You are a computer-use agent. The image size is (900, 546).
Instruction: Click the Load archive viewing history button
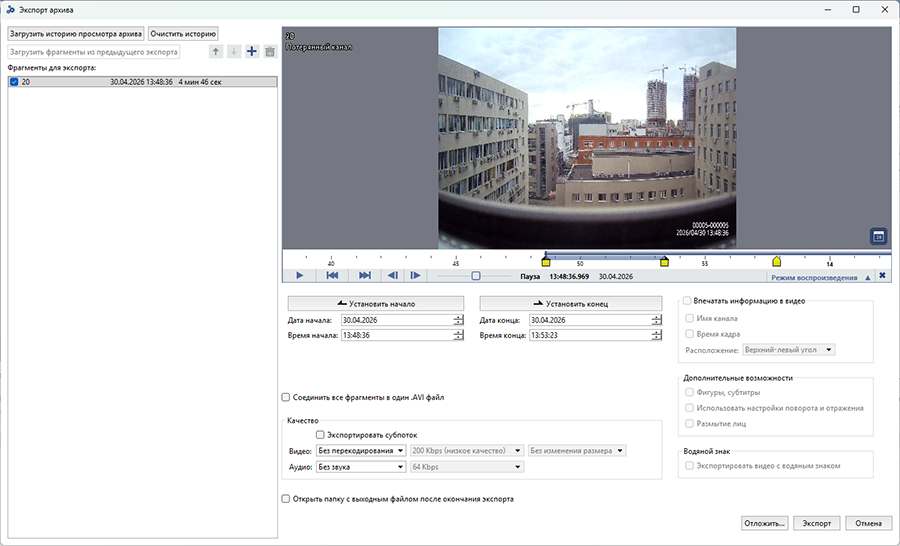point(76,34)
